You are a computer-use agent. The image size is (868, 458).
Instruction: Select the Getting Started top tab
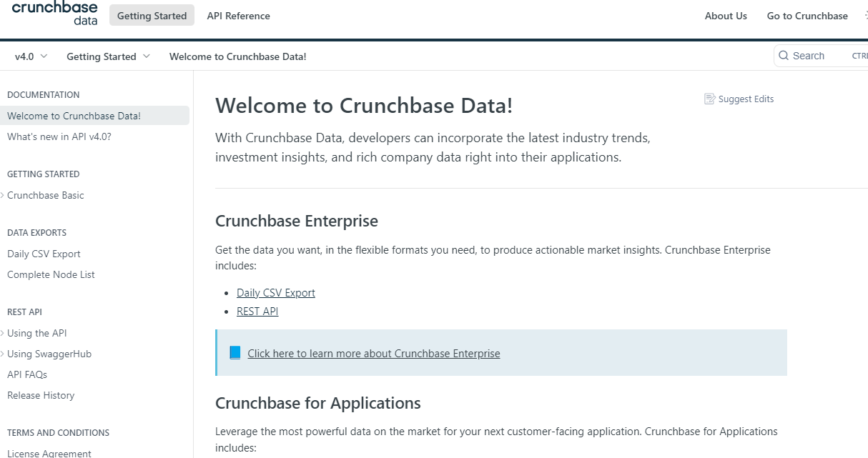(152, 16)
